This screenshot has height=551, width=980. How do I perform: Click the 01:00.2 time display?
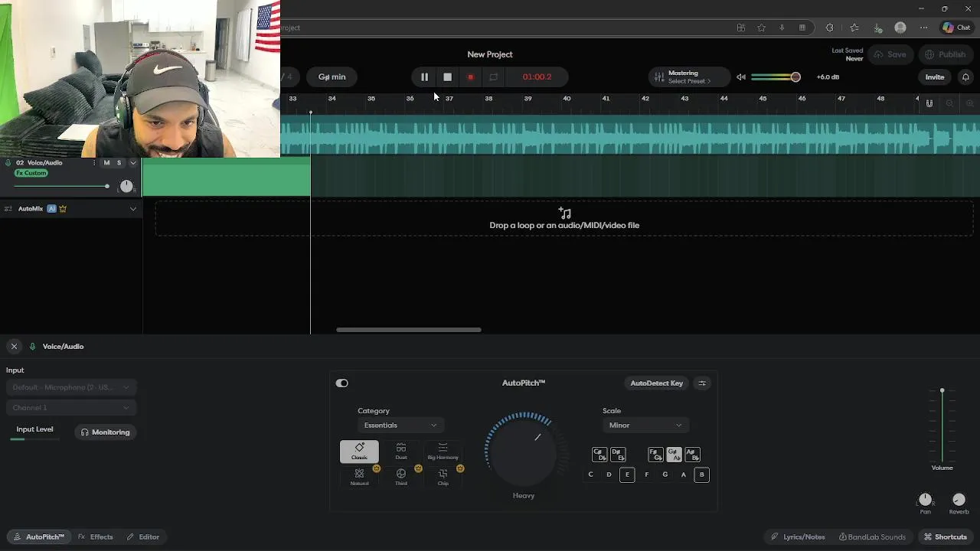click(537, 77)
